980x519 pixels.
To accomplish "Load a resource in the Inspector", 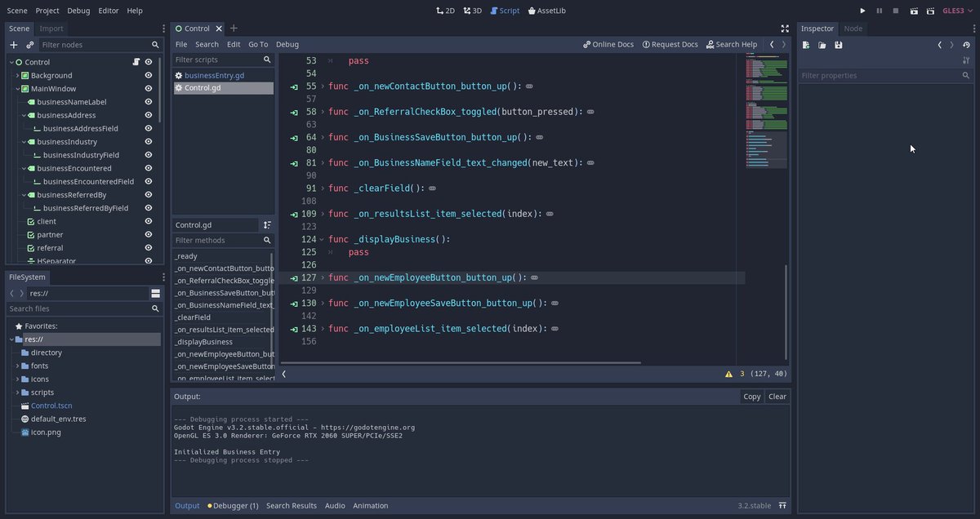I will (822, 45).
